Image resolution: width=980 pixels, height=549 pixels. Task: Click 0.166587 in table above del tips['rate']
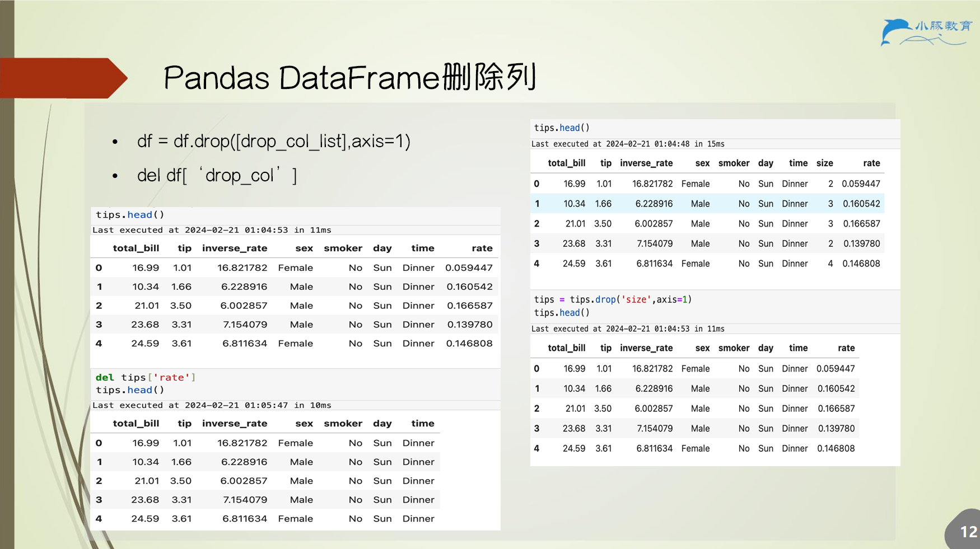tap(470, 306)
